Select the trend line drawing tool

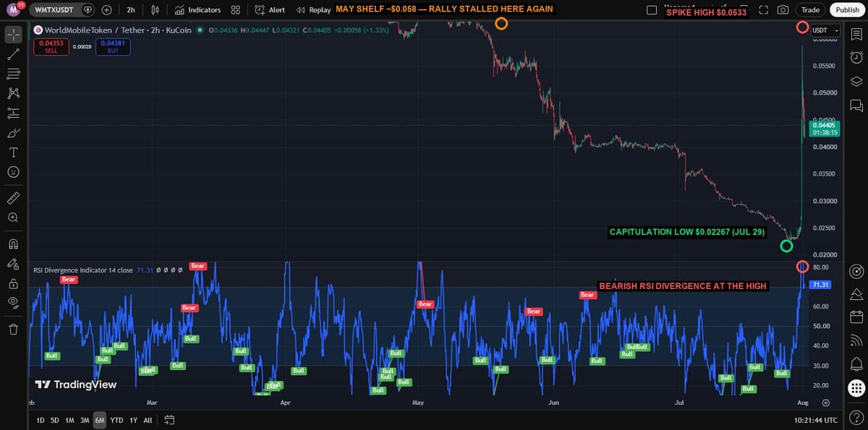click(x=13, y=53)
